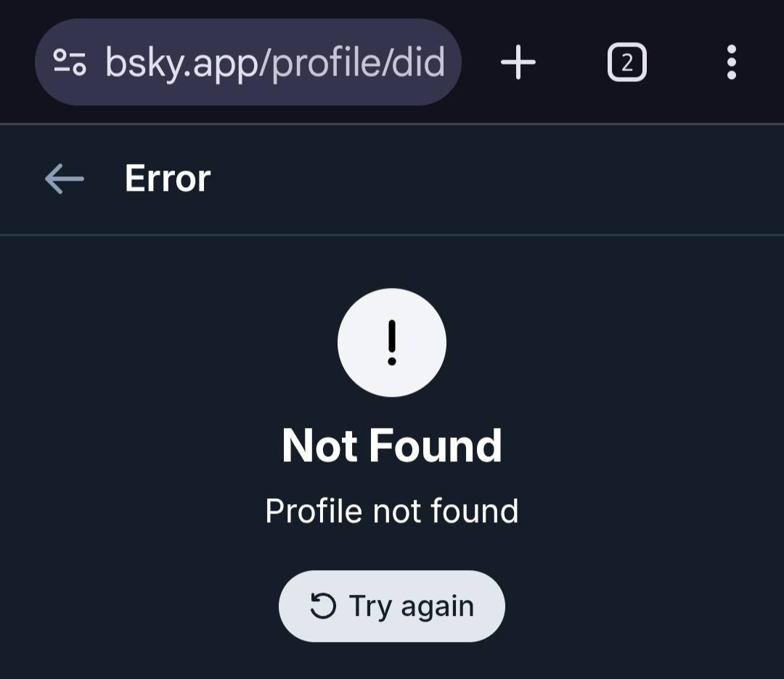The height and width of the screenshot is (679, 784).
Task: Click the Not Found heading
Action: coord(392,445)
